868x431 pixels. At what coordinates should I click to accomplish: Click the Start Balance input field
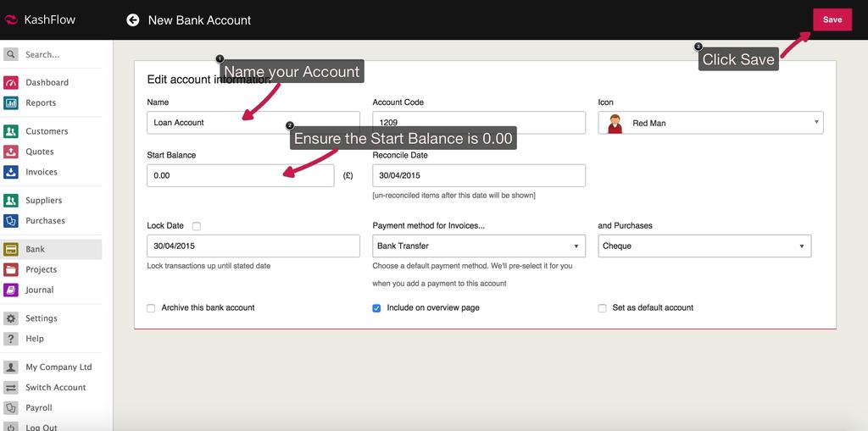click(x=240, y=176)
